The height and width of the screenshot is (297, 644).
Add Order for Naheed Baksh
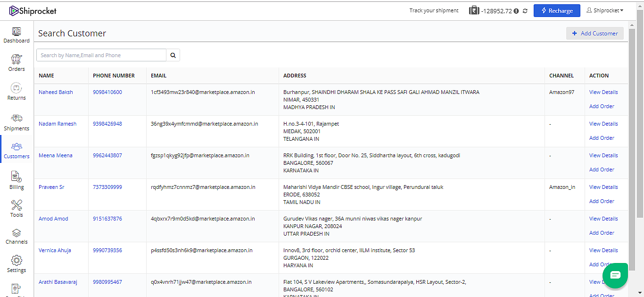pyautogui.click(x=602, y=106)
